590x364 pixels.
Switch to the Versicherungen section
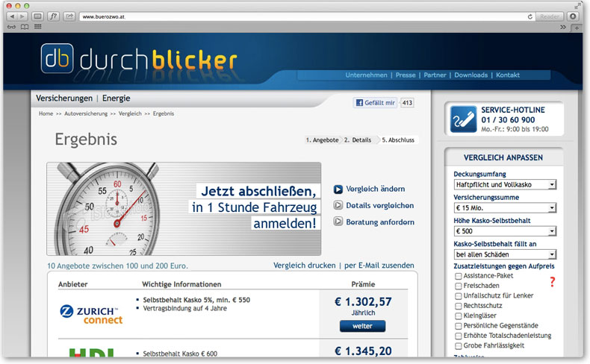coord(64,98)
